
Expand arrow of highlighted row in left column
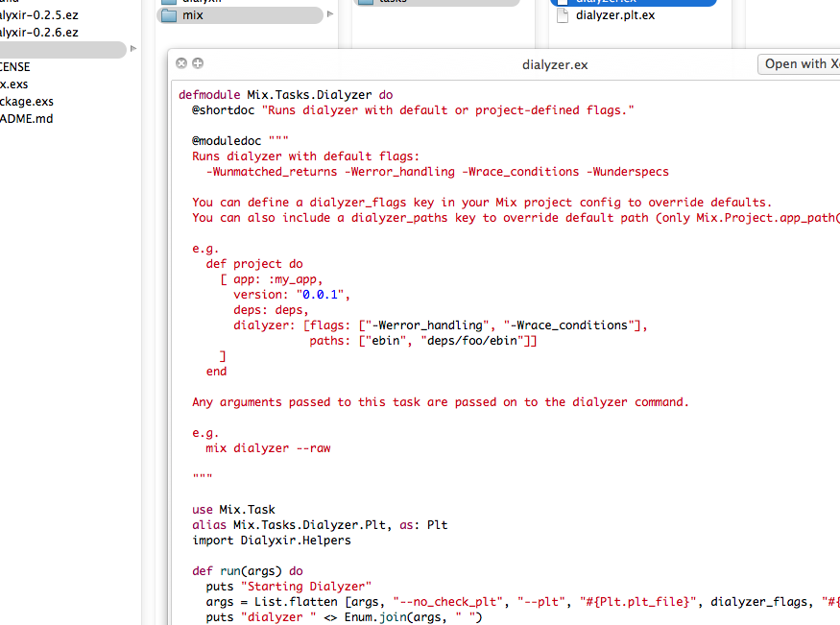[133, 49]
